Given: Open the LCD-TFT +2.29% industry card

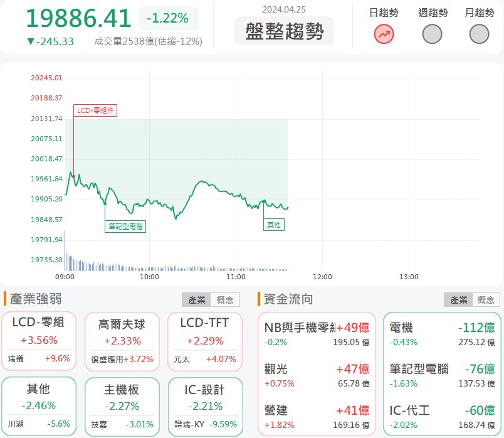Looking at the screenshot, I should coord(205,341).
